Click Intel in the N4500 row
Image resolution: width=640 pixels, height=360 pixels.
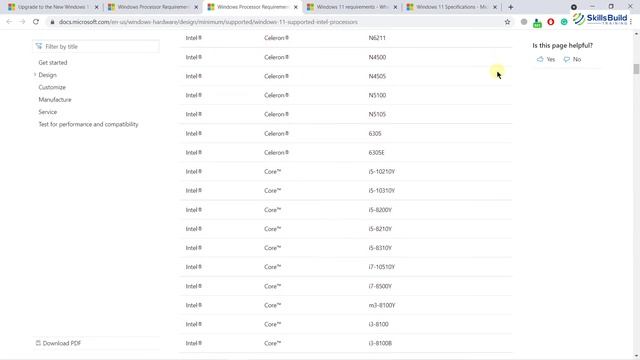point(194,57)
